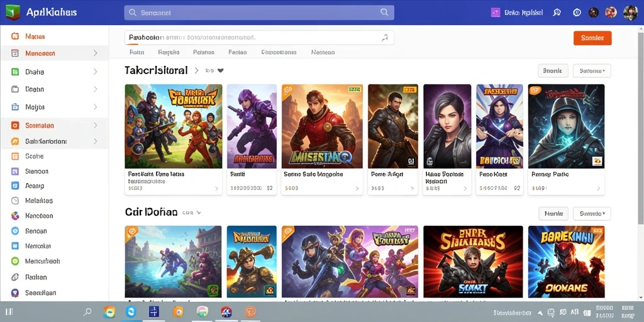Open the Sienoon sidebar item
Viewport: 644px width, 322px height.
pos(54,171)
